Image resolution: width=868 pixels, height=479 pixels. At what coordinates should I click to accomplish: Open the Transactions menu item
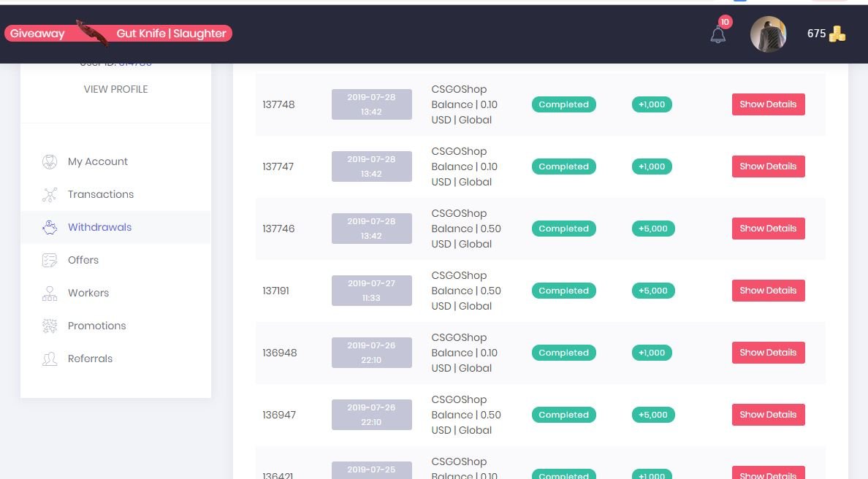point(101,194)
